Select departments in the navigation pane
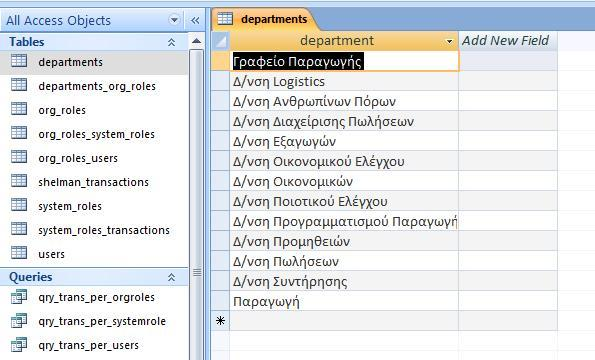 tap(94, 62)
